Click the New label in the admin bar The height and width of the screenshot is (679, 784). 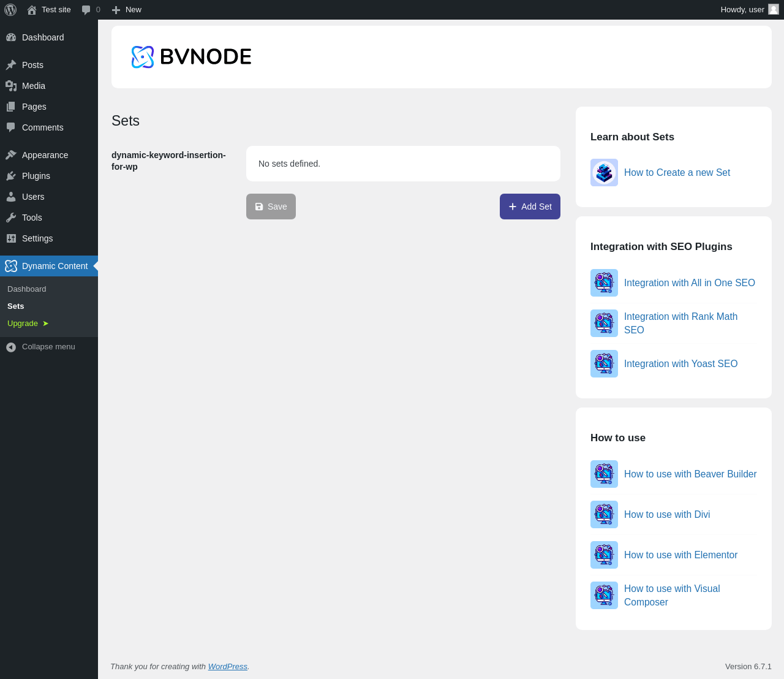[x=134, y=10]
